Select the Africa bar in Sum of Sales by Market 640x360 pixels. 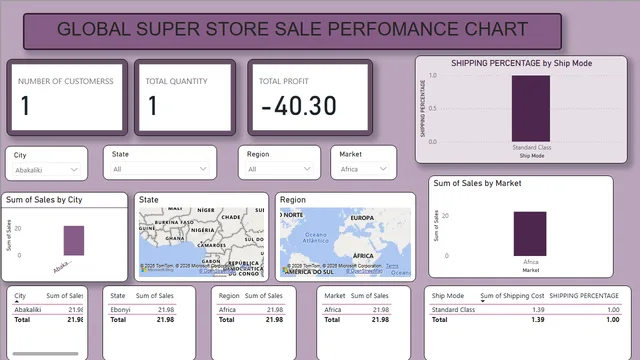coord(530,234)
